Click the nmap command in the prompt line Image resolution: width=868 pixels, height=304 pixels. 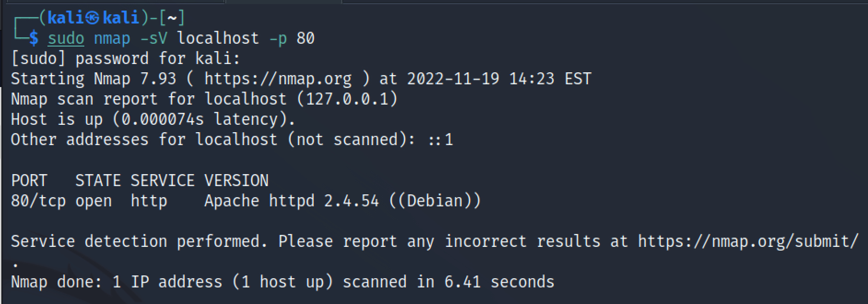coord(112,38)
